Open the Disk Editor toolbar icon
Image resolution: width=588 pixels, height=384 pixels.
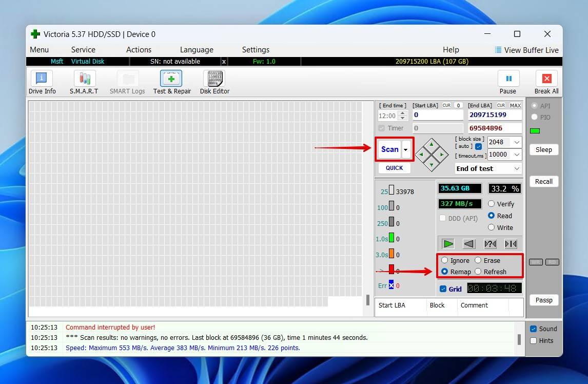coord(214,79)
